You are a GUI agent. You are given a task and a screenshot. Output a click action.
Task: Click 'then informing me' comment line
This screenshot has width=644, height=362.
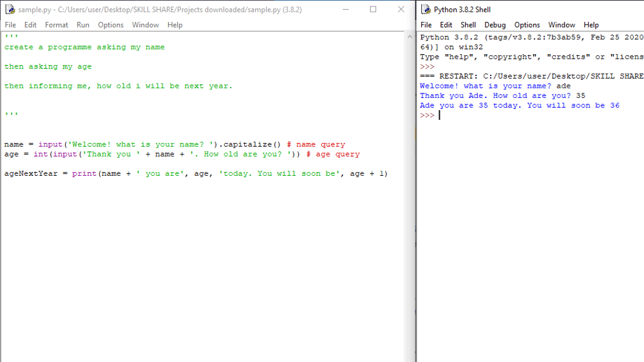tap(118, 86)
